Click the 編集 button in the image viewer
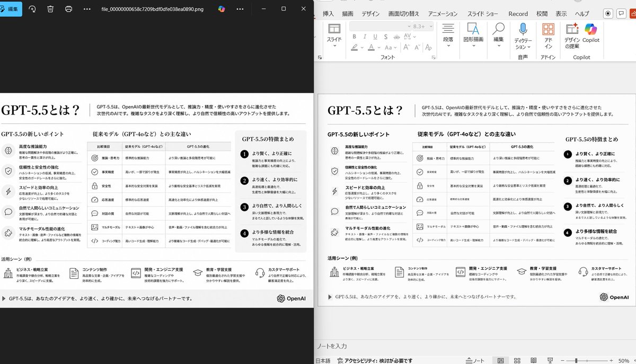The width and height of the screenshot is (636, 364). [x=11, y=9]
